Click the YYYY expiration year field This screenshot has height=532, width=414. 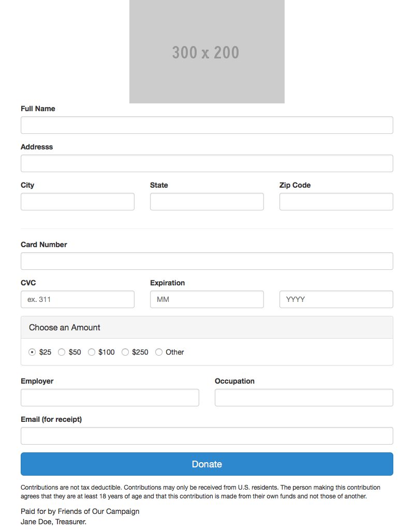336,299
